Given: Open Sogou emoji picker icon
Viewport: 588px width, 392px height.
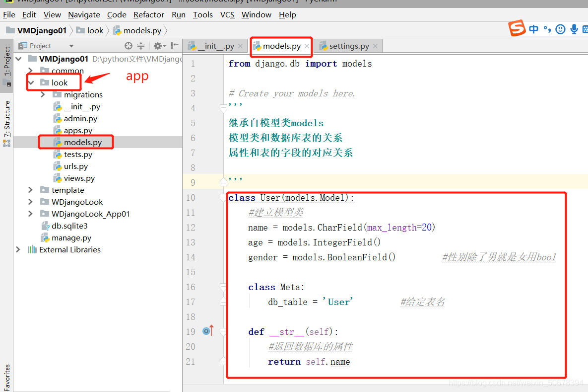Looking at the screenshot, I should (x=560, y=29).
